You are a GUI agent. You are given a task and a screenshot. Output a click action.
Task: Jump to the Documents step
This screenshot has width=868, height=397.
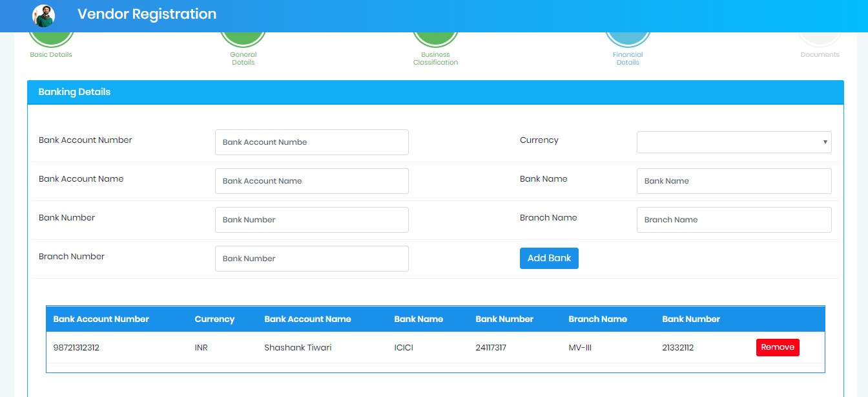820,45
